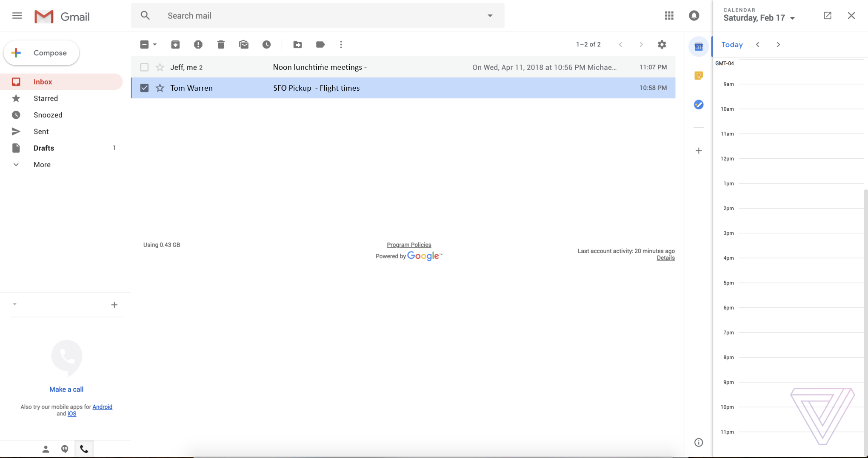Open the Drafts folder
Viewport: 868px width, 458px height.
43,148
